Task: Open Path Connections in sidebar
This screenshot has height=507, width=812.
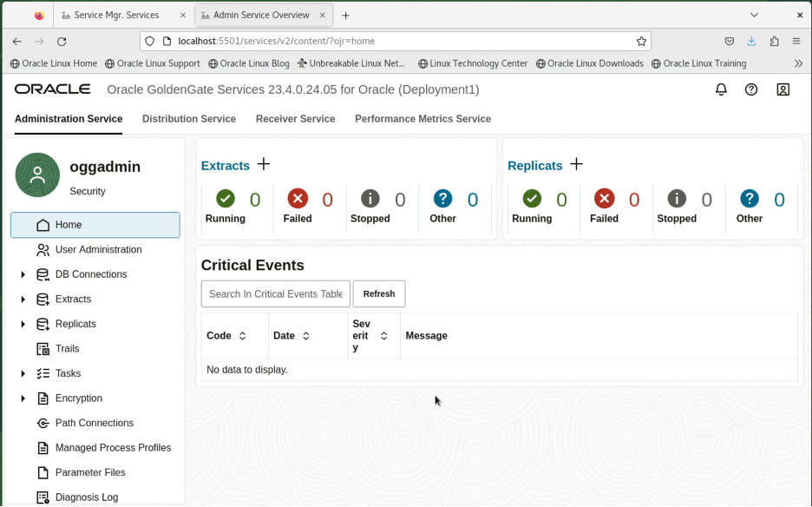Action: click(95, 423)
